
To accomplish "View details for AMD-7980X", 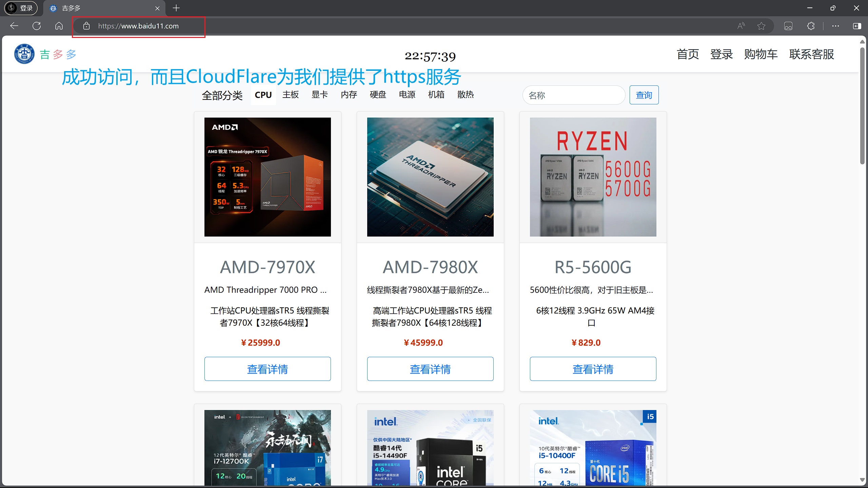I will pos(430,369).
